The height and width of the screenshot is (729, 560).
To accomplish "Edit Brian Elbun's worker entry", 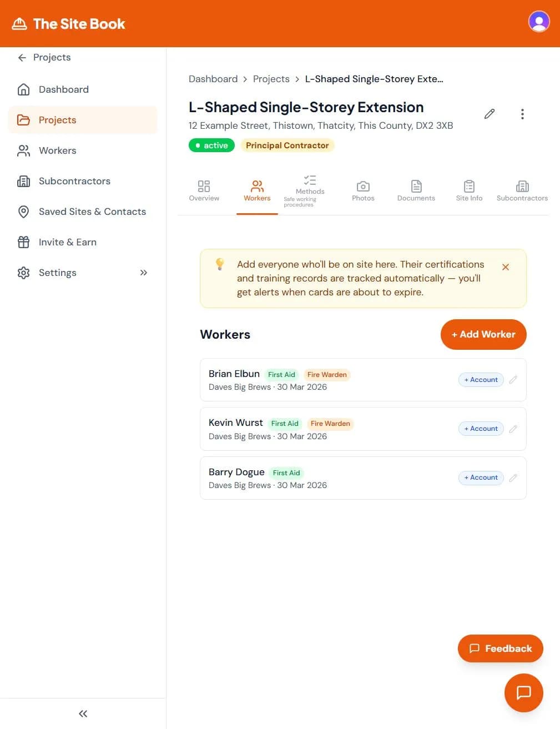I will click(x=513, y=380).
